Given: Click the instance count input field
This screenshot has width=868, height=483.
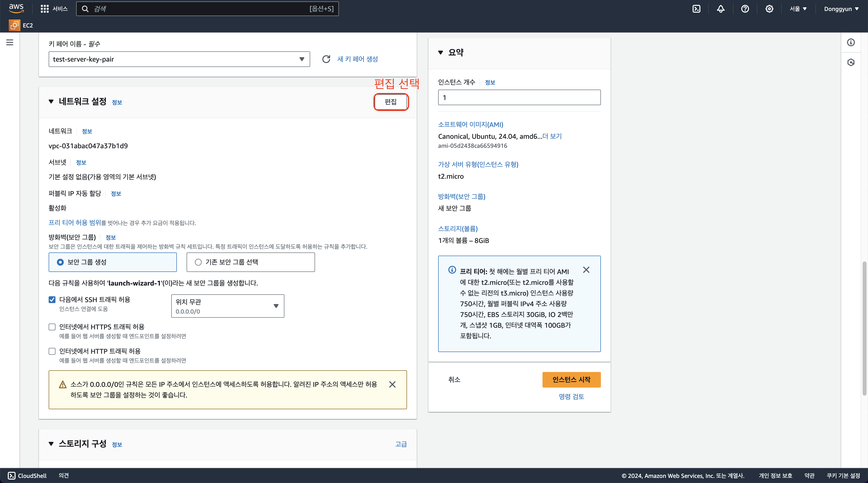Looking at the screenshot, I should (519, 97).
